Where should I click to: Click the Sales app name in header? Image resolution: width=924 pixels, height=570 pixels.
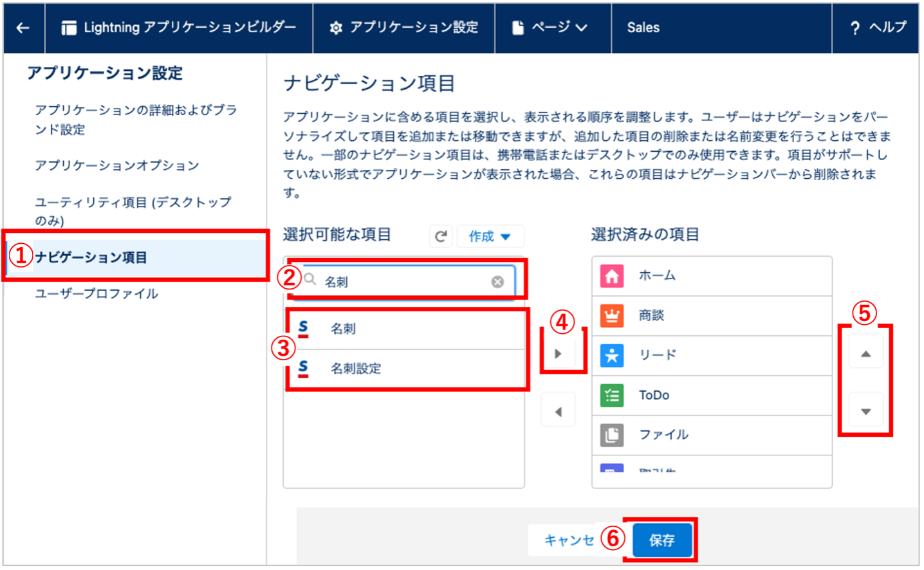(x=643, y=28)
